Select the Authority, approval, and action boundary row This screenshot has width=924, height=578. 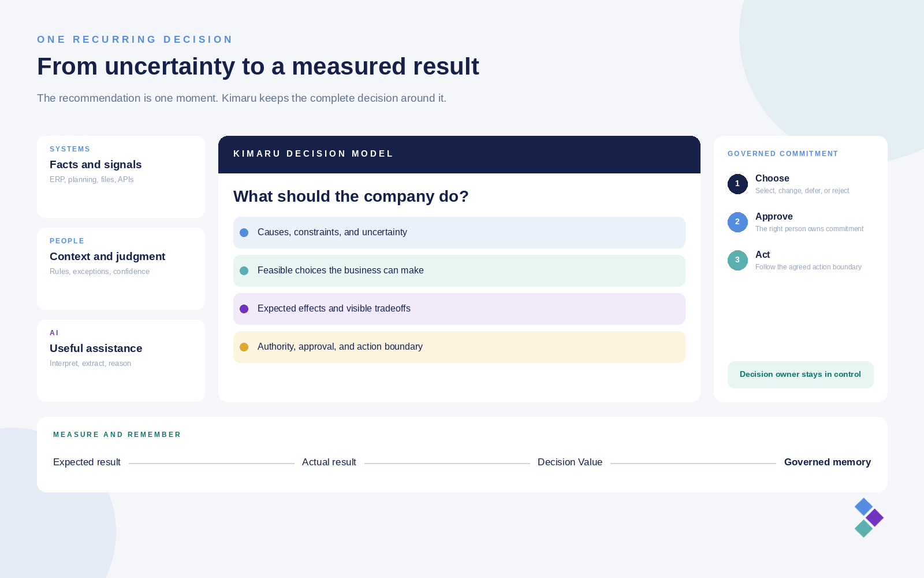[x=459, y=347]
